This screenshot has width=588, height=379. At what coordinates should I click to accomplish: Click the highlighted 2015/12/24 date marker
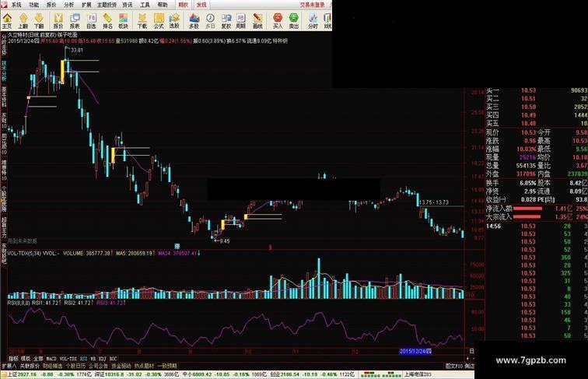coord(415,352)
